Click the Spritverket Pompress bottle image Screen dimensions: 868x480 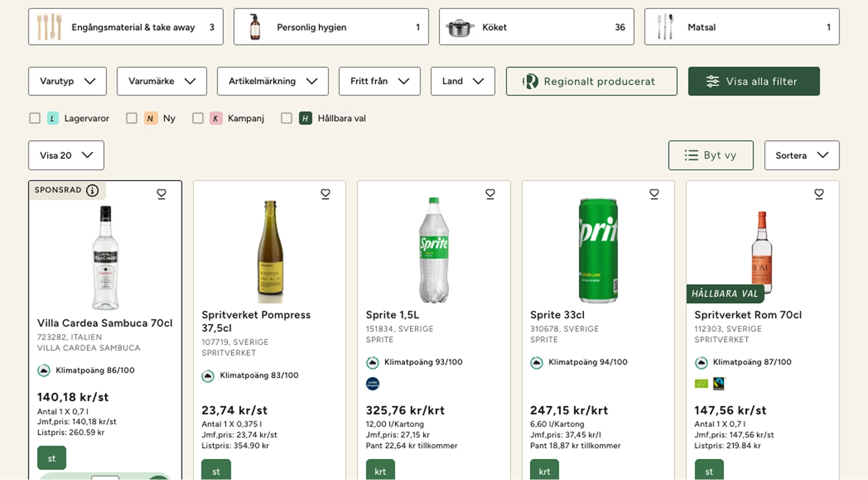(x=269, y=252)
